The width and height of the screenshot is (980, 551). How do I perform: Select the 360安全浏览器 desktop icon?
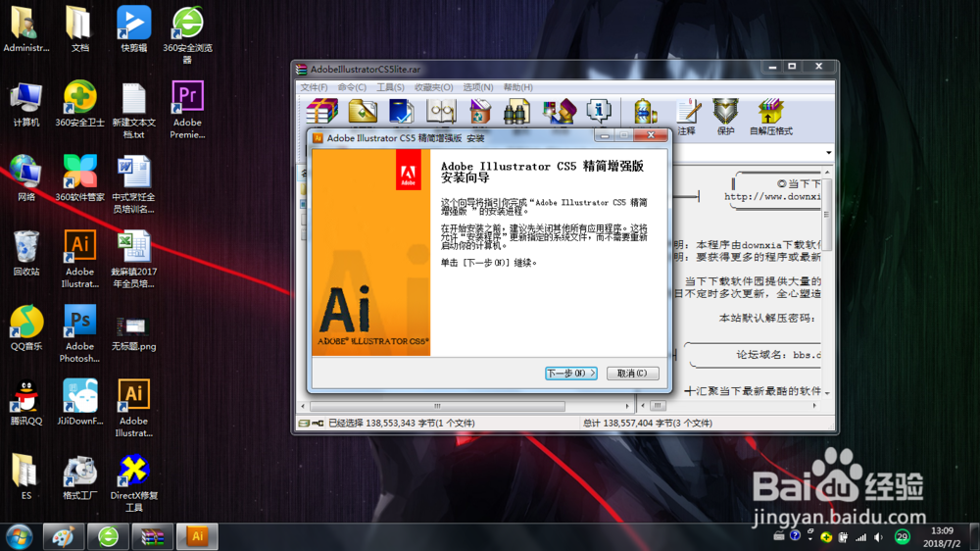(187, 35)
